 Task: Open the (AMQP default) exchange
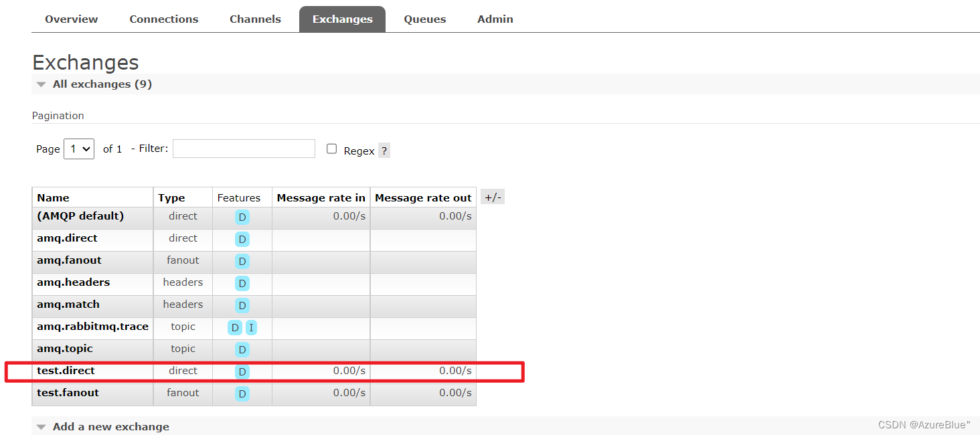click(80, 215)
